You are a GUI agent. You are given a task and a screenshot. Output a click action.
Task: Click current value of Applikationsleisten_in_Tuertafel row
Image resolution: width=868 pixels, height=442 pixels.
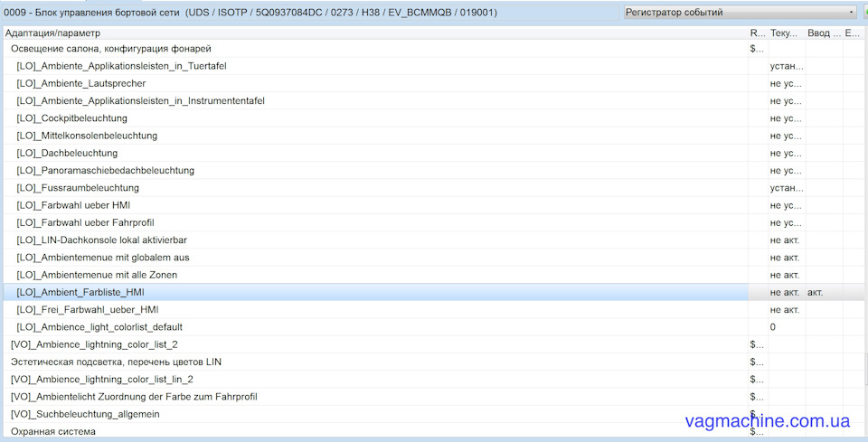[786, 66]
